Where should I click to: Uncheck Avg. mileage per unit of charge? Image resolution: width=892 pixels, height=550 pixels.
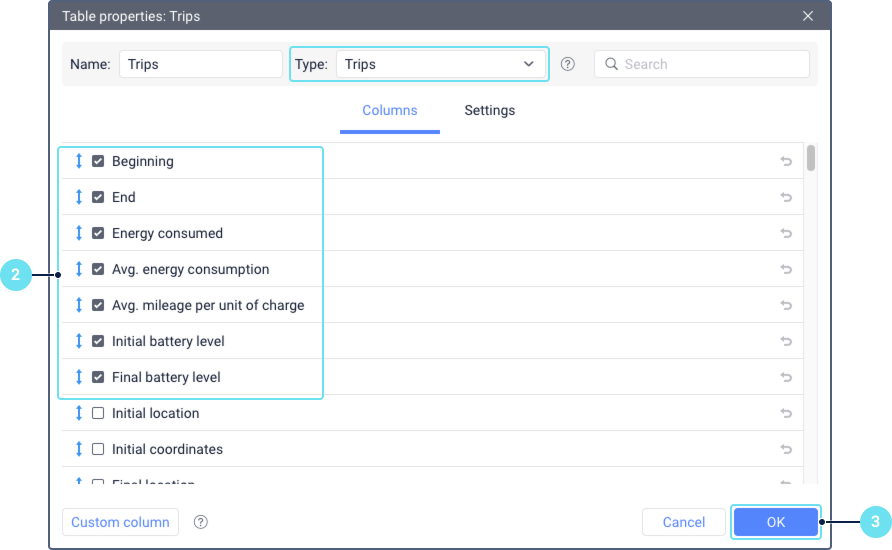[x=98, y=305]
